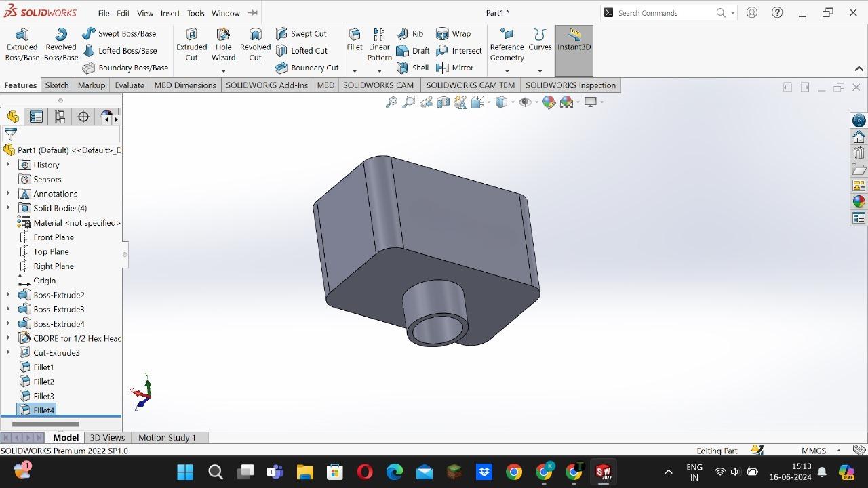
Task: Click the Search Commands field
Action: point(668,13)
